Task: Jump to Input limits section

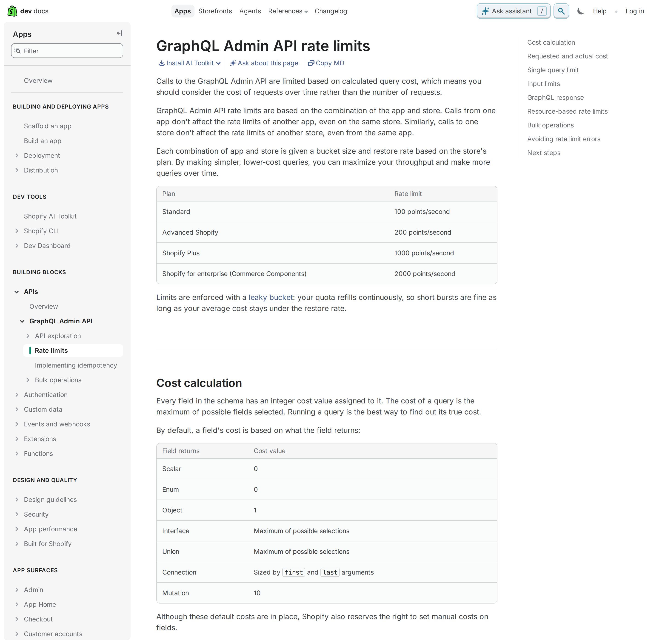Action: pos(543,84)
